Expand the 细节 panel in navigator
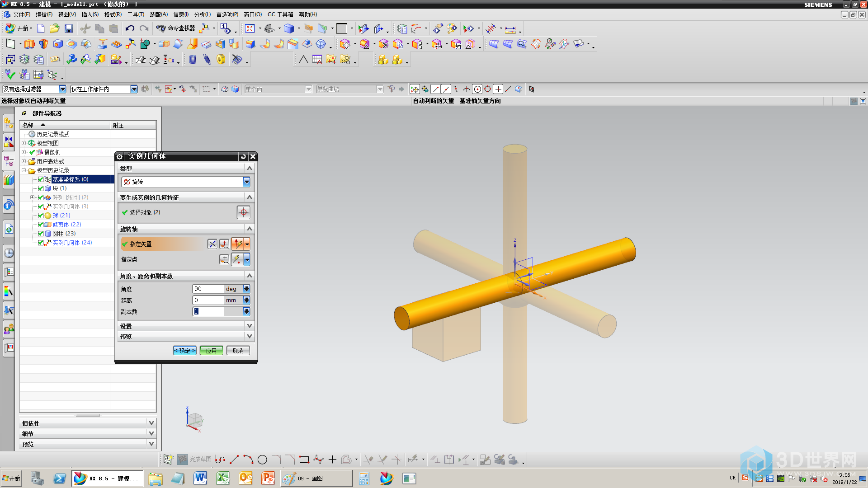 88,433
